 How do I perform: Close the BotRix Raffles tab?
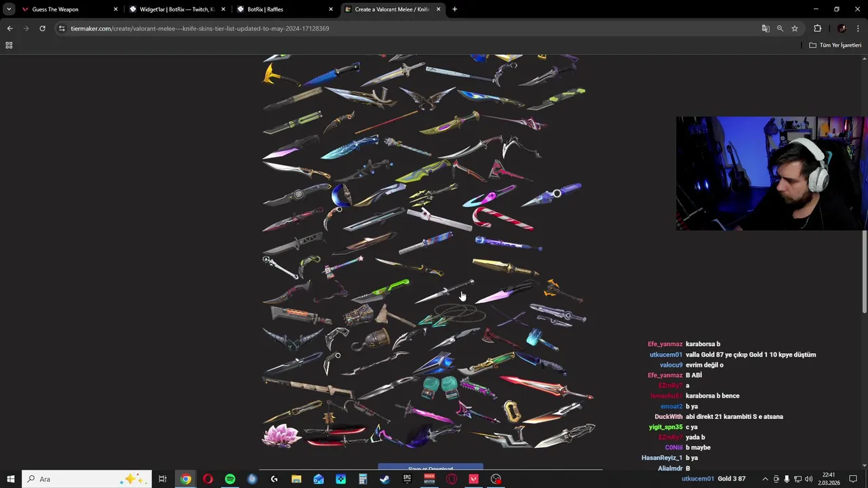pyautogui.click(x=331, y=9)
